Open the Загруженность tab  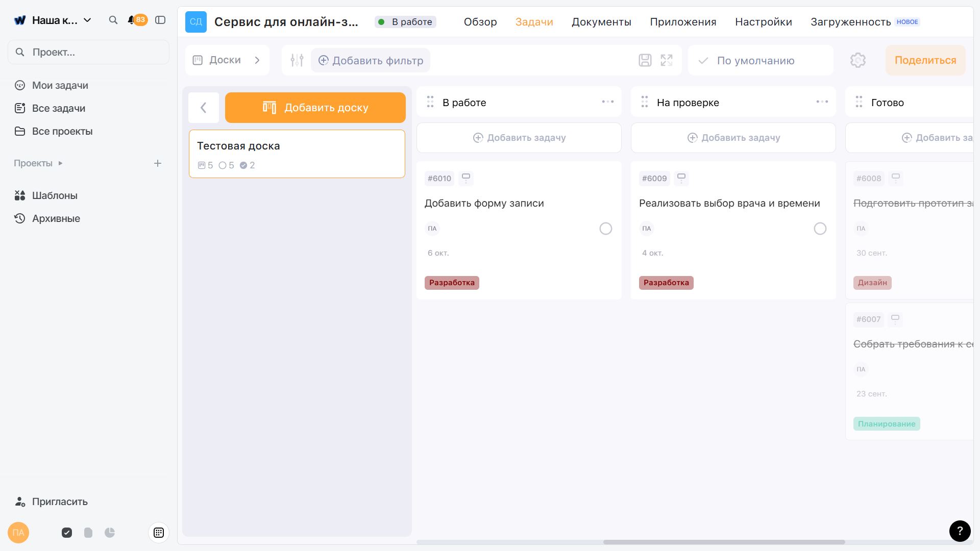pos(851,22)
